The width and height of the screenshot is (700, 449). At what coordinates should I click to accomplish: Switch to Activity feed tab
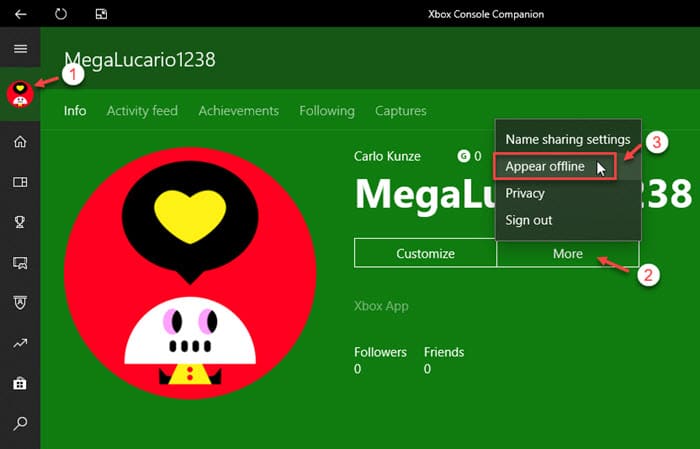coord(142,111)
